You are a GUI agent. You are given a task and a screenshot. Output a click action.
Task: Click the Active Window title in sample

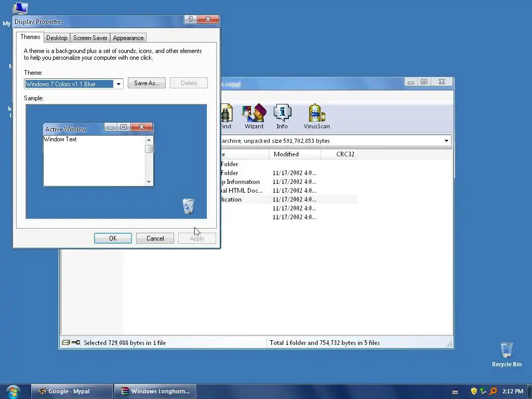coord(66,129)
